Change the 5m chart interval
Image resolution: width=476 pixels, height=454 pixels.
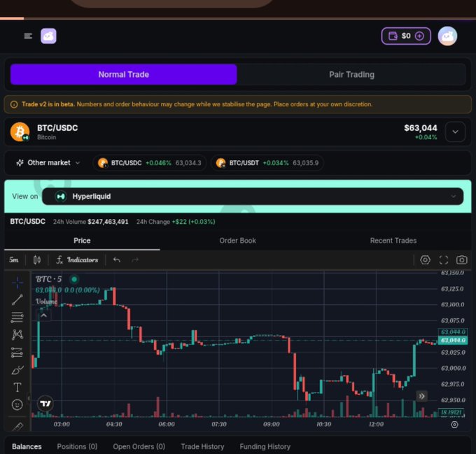pos(14,260)
